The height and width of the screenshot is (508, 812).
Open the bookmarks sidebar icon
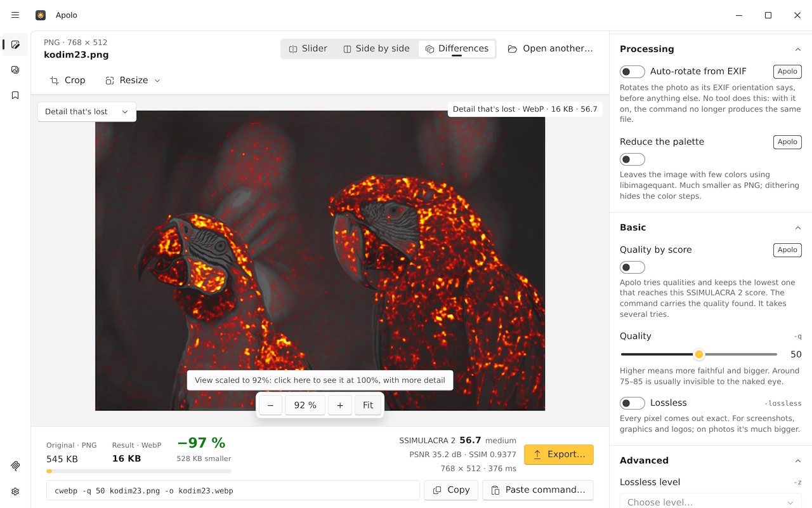(15, 95)
